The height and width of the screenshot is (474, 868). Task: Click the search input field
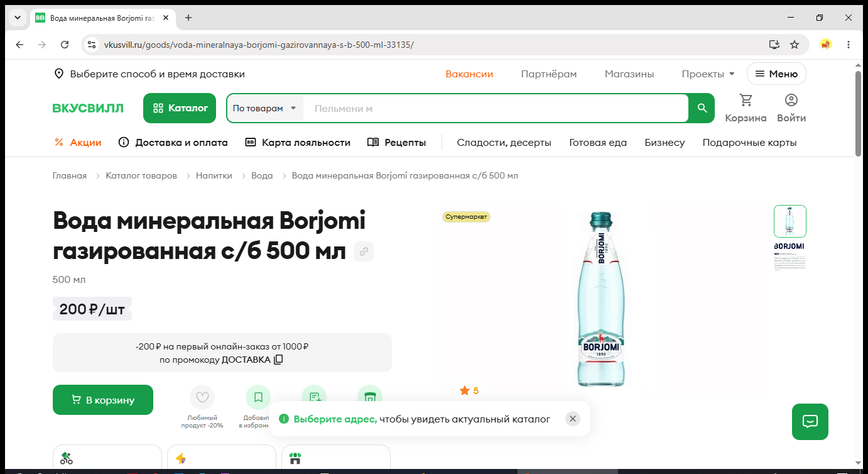click(x=496, y=108)
